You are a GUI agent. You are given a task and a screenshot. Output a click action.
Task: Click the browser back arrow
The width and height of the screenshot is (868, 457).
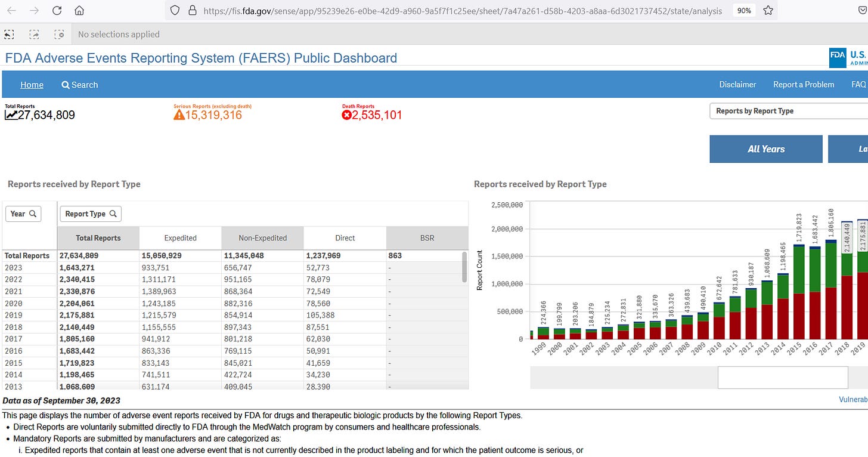coord(11,11)
